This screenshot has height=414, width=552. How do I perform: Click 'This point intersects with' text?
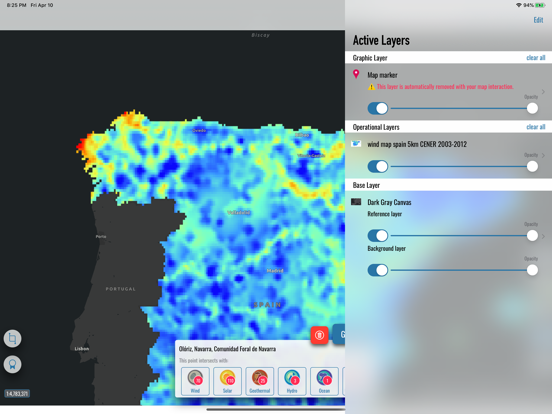tap(203, 360)
